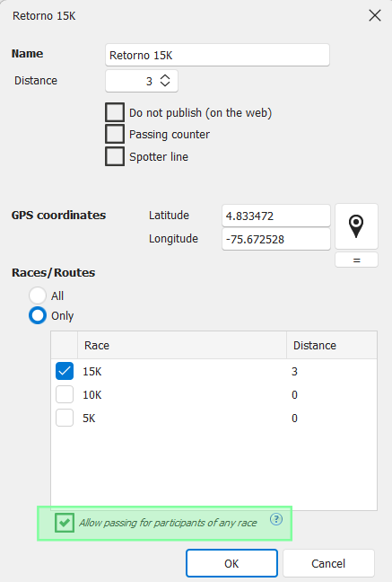392x582 pixels.
Task: Click the Cancel button
Action: (x=328, y=563)
